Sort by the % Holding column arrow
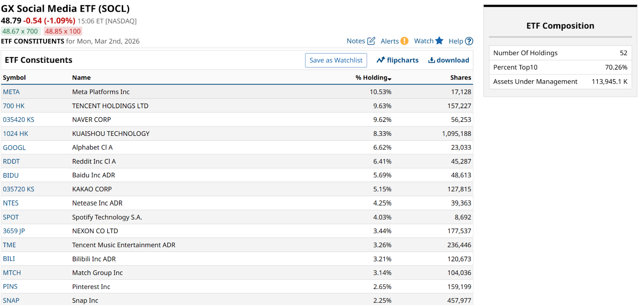This screenshot has height=305, width=644. 390,78
